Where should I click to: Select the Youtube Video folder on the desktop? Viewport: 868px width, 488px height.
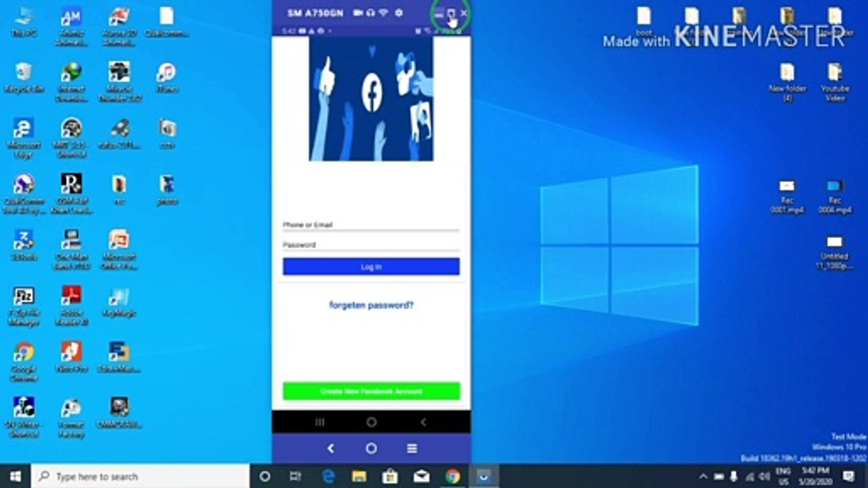pos(835,82)
